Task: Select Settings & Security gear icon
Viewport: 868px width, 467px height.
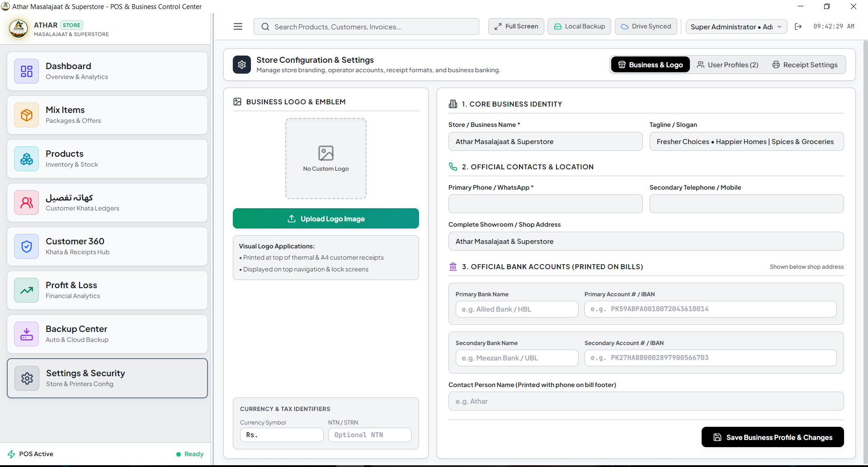Action: click(x=27, y=378)
